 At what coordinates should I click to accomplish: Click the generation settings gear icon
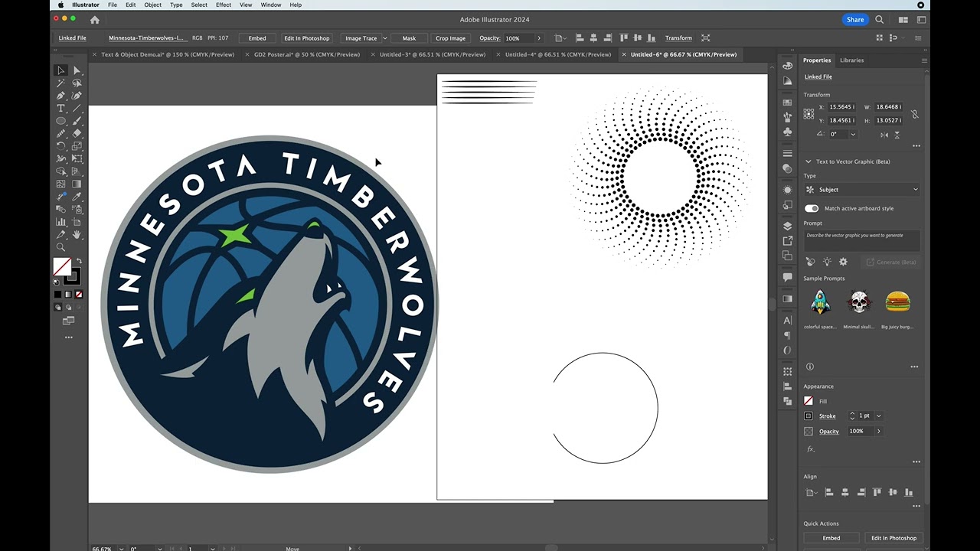tap(843, 262)
